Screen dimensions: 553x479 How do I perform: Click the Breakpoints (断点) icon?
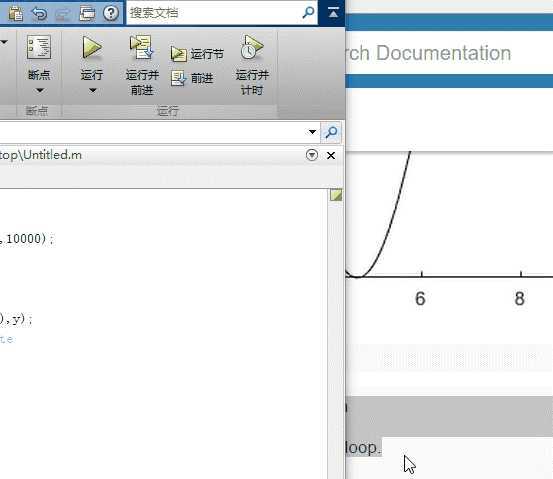tap(39, 47)
